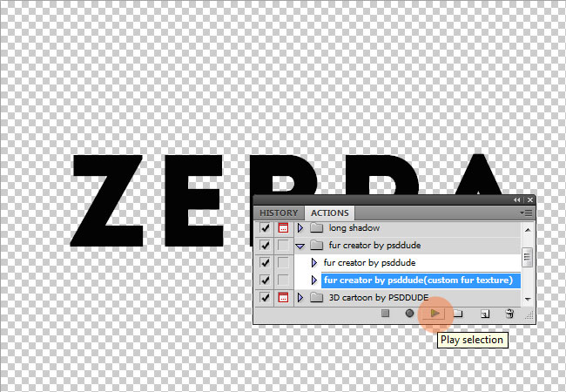
Task: Open the Actions panel flyout menu
Action: point(526,213)
